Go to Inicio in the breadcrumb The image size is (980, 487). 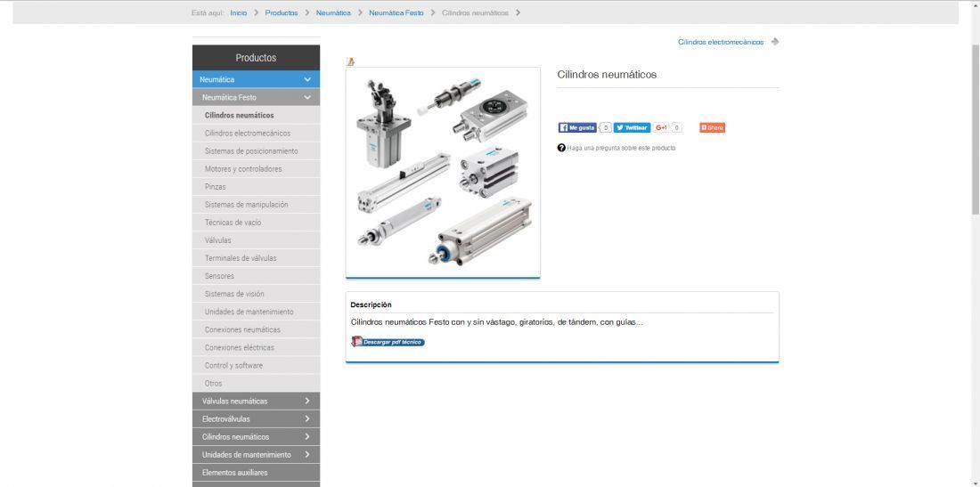pos(238,12)
